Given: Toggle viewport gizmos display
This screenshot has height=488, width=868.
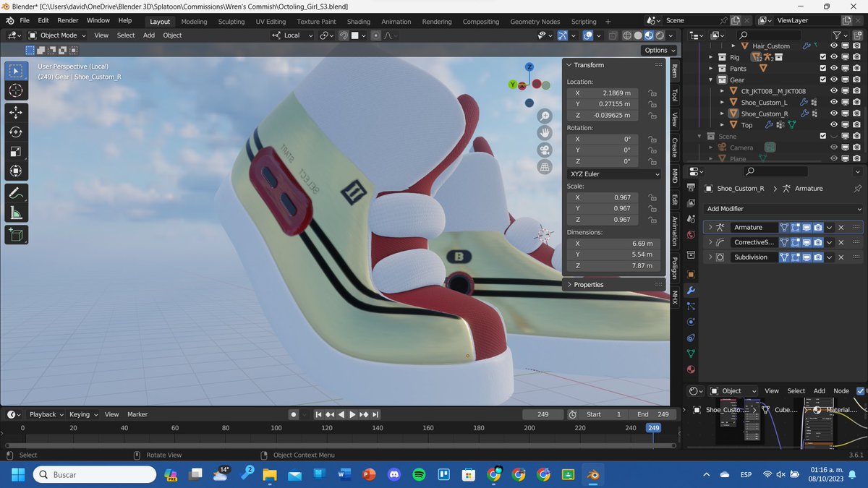Looking at the screenshot, I should pyautogui.click(x=563, y=35).
